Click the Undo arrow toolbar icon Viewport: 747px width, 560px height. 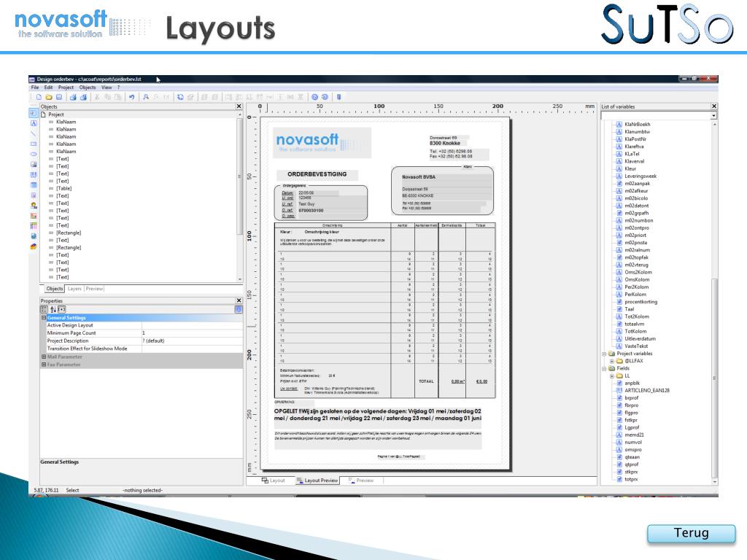(x=131, y=97)
